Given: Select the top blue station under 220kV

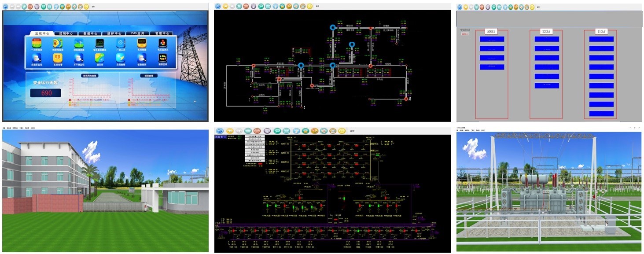Looking at the screenshot, I should coord(547,39).
